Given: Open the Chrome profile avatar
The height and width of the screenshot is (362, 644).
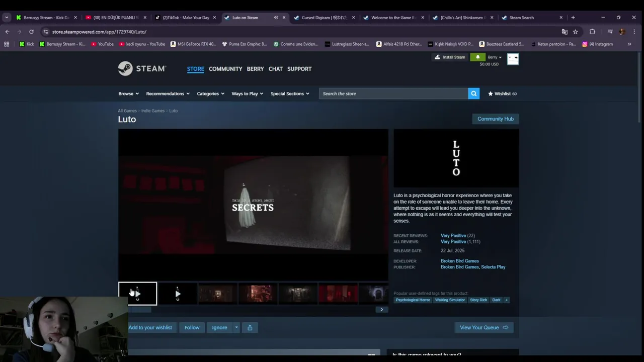Looking at the screenshot, I should [x=622, y=32].
